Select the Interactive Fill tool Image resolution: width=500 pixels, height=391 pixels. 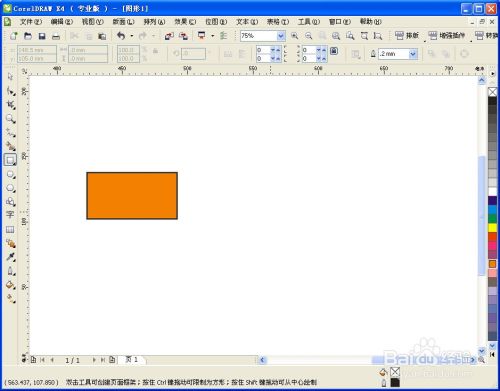[10, 299]
